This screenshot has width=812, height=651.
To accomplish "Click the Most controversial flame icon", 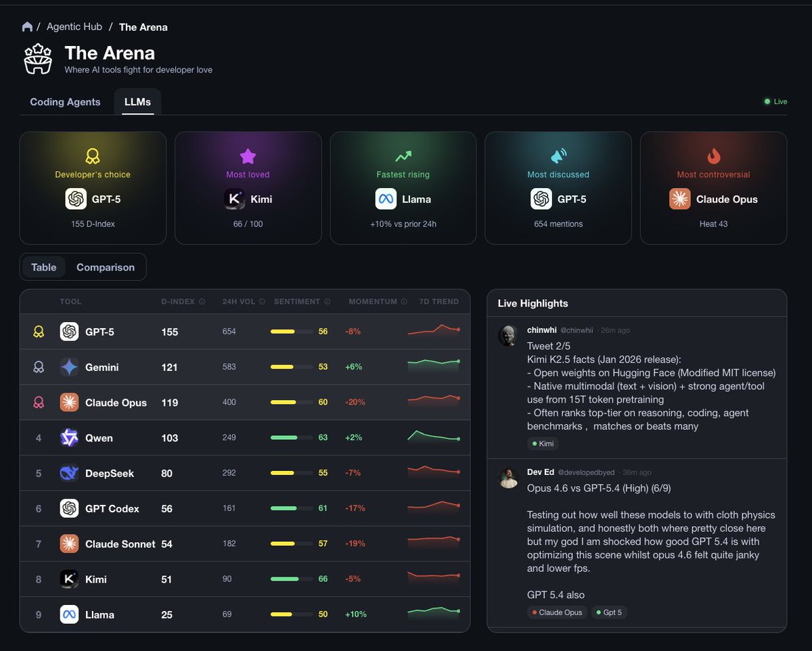I will (713, 156).
